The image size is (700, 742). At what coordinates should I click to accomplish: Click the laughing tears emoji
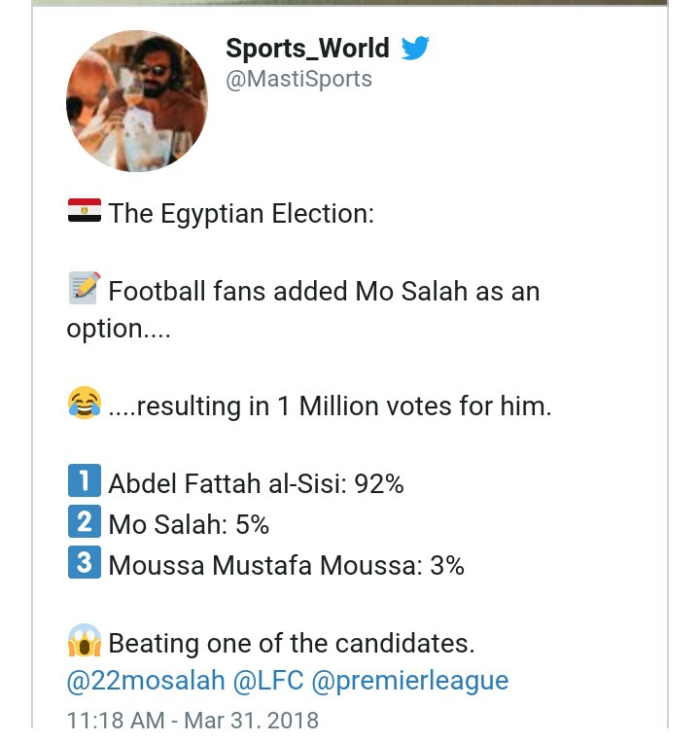click(x=85, y=403)
